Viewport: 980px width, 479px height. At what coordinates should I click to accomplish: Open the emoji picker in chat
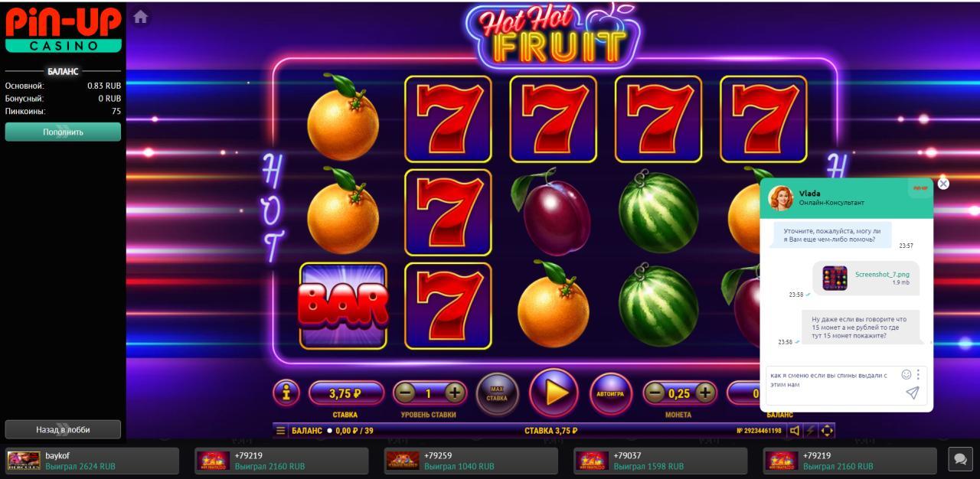(x=906, y=374)
